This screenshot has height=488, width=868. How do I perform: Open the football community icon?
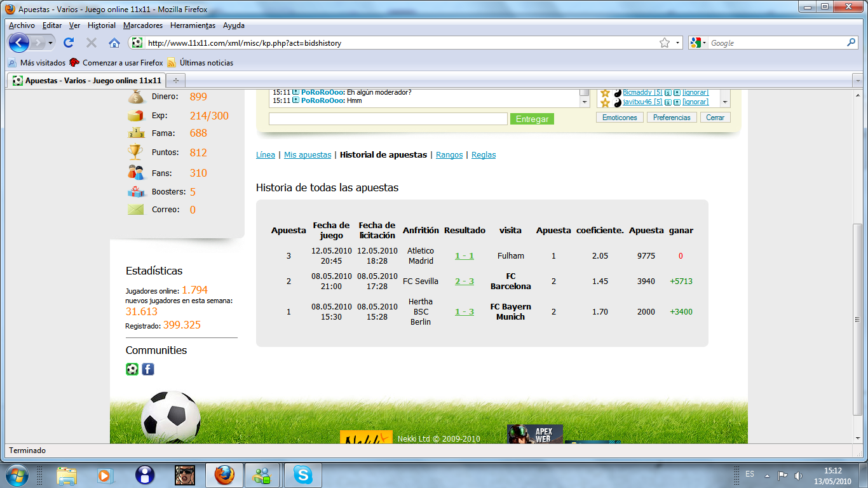tap(132, 369)
